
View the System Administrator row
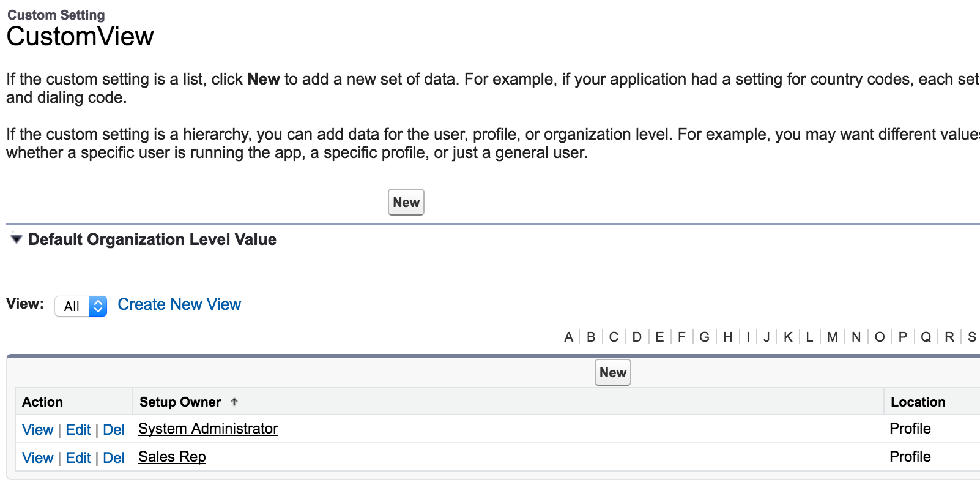[x=38, y=430]
